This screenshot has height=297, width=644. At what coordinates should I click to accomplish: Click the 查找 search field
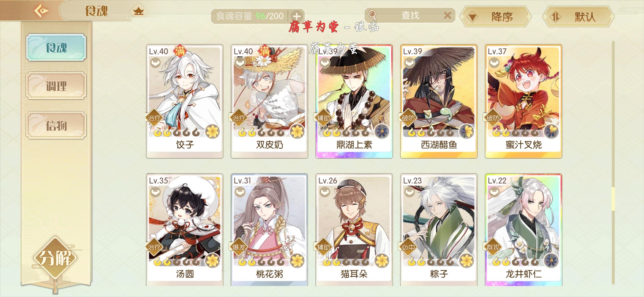(x=410, y=15)
